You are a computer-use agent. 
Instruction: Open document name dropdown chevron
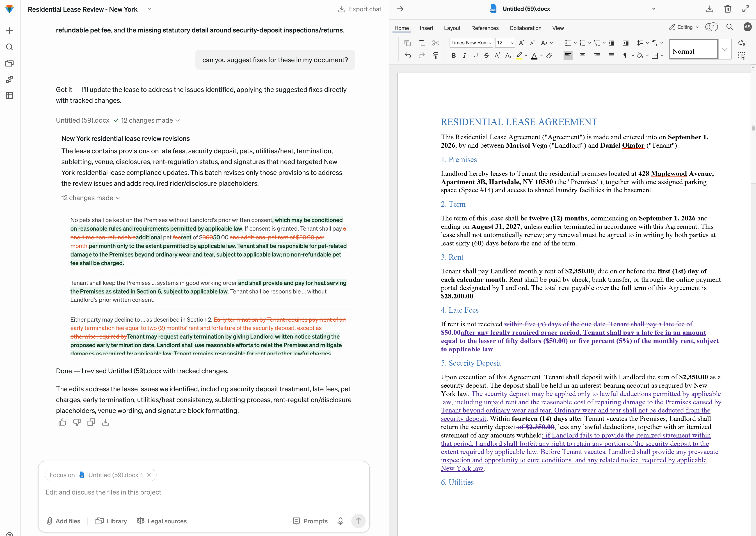pos(654,9)
